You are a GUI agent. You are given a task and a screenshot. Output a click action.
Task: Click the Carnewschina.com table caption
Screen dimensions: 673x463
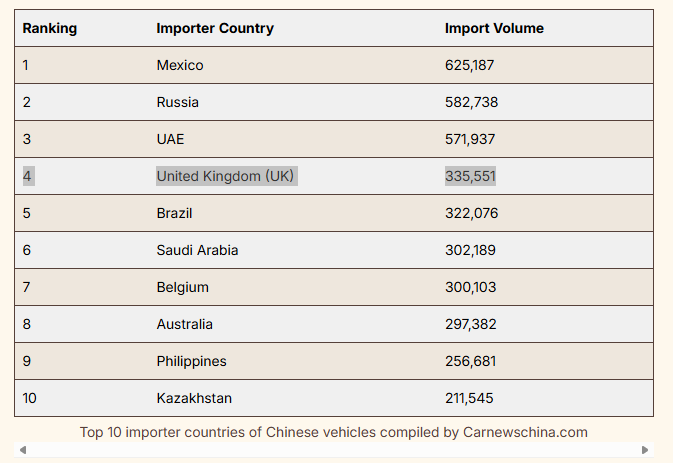334,432
